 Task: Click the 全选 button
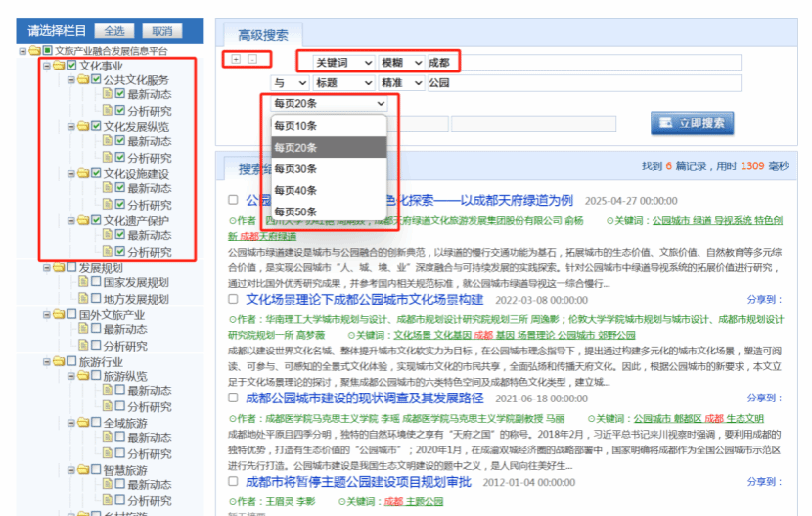pos(113,31)
